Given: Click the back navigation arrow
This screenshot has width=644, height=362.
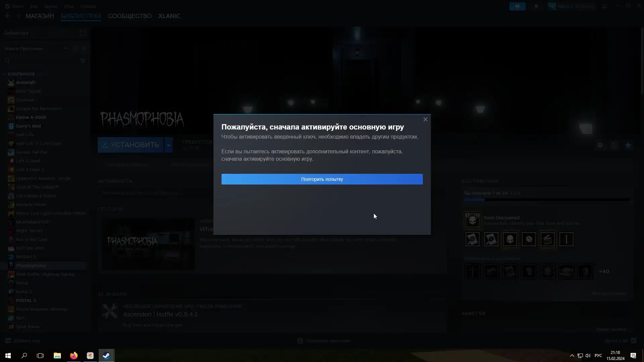Looking at the screenshot, I should click(x=8, y=16).
